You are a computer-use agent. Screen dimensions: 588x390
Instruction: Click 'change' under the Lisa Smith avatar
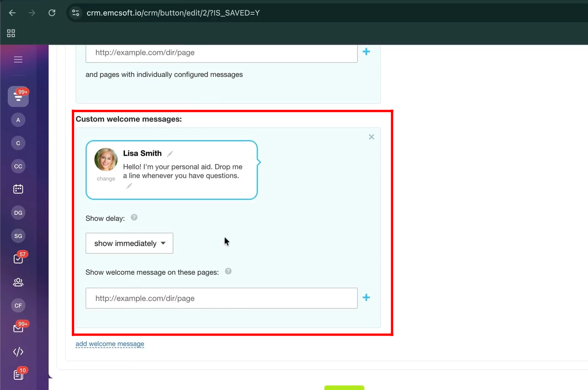point(106,179)
